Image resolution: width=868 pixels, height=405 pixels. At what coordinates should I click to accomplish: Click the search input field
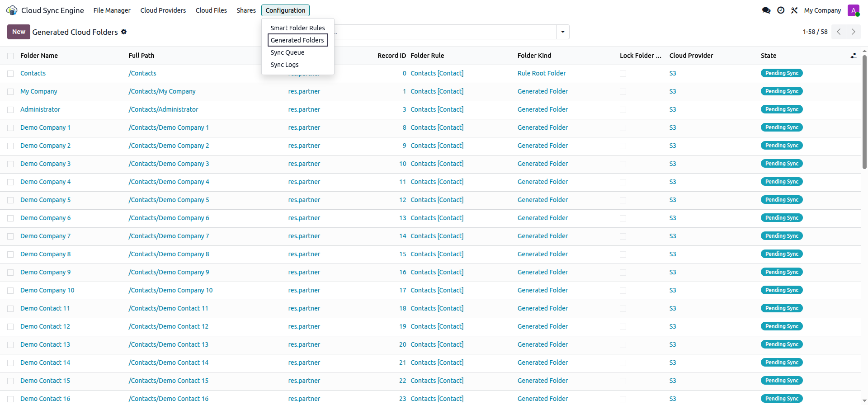(x=445, y=32)
